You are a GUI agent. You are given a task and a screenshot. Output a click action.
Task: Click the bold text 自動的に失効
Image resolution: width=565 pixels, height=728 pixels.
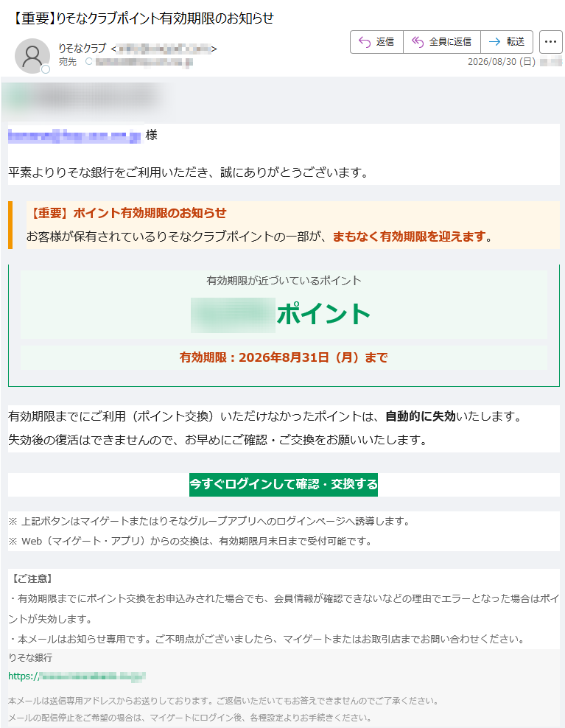click(x=421, y=416)
